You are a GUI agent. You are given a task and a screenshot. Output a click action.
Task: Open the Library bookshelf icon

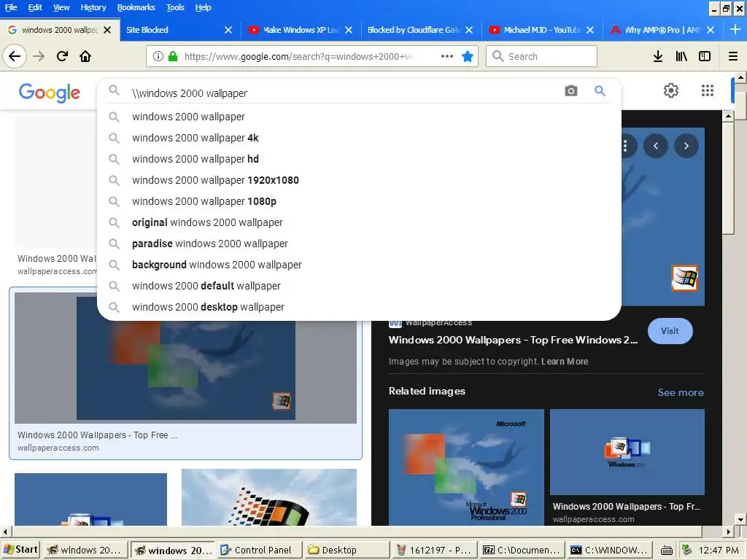tap(681, 56)
